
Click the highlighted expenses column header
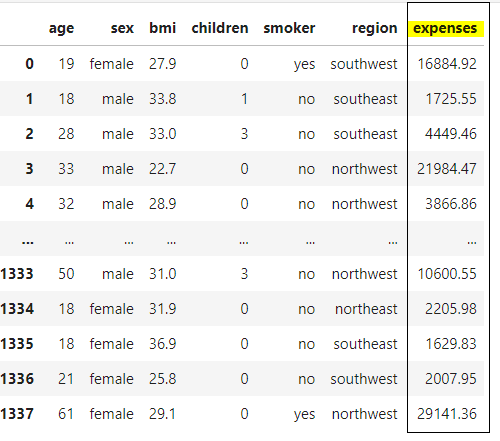(445, 29)
